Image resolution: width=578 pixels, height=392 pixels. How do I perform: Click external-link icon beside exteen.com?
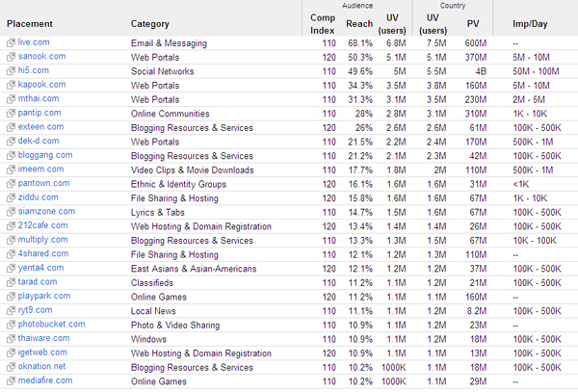coord(11,127)
